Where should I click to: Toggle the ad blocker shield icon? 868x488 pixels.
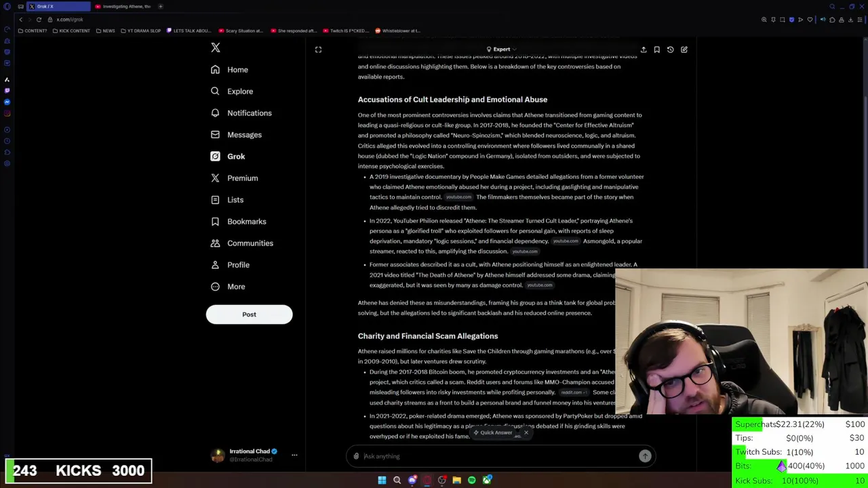pyautogui.click(x=791, y=20)
